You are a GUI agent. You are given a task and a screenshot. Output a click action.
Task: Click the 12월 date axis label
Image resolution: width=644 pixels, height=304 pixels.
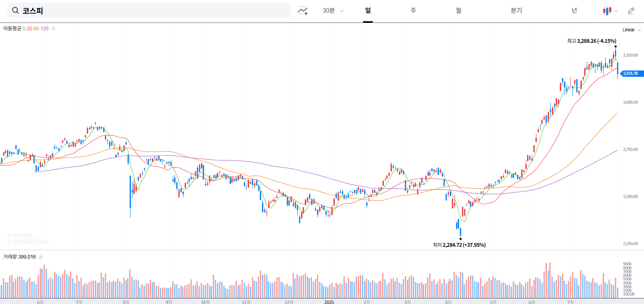(289, 302)
